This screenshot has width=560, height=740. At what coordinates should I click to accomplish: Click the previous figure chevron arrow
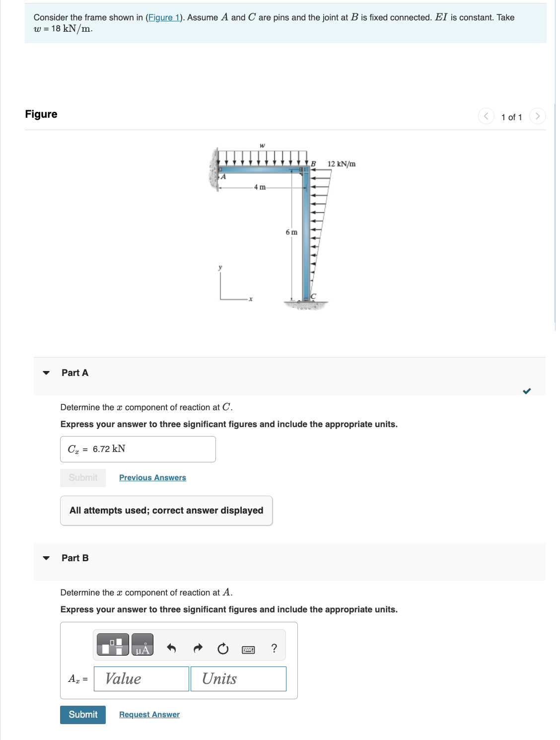[x=487, y=116]
